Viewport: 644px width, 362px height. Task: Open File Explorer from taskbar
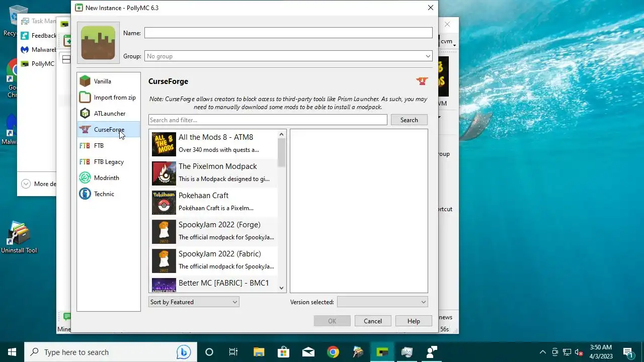(x=259, y=352)
